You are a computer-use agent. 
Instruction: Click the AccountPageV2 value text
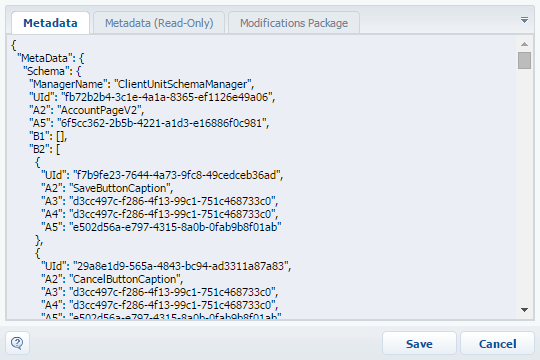coord(101,110)
